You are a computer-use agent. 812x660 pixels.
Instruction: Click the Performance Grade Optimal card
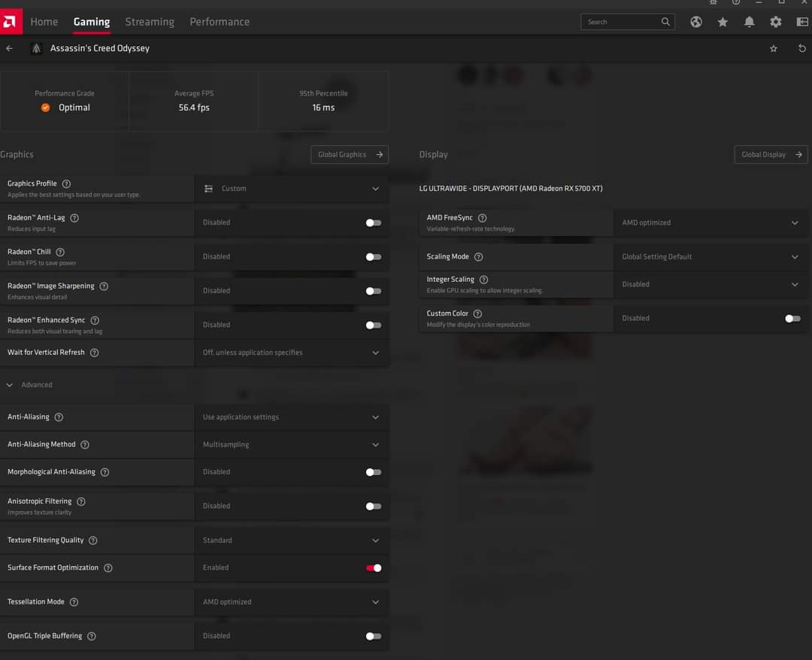[64, 101]
